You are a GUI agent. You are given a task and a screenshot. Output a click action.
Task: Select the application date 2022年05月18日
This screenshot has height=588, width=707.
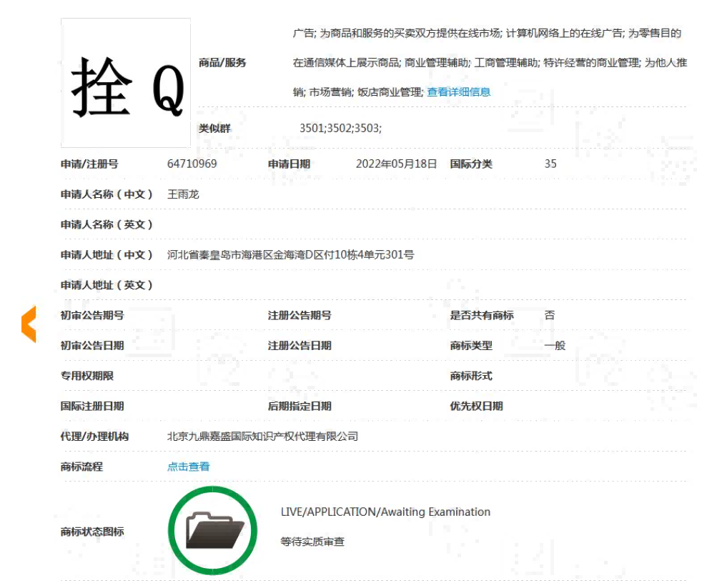[396, 164]
